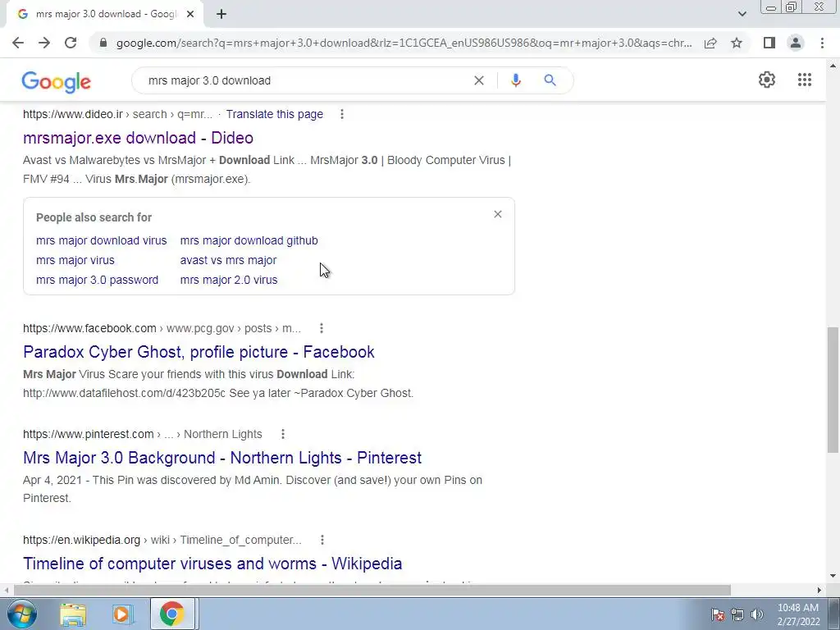This screenshot has width=840, height=630.
Task: Open Windows Explorer from the taskbar
Action: (73, 614)
